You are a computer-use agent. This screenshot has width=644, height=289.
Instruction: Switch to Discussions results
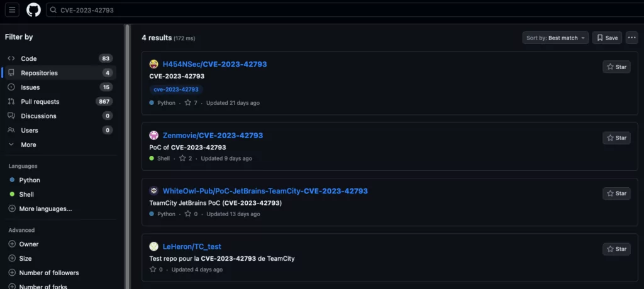click(x=60, y=116)
